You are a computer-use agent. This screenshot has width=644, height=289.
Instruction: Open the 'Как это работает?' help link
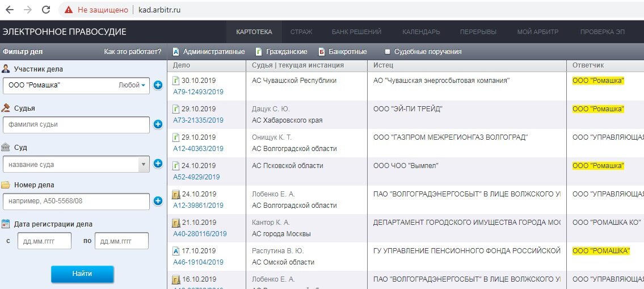coord(133,52)
